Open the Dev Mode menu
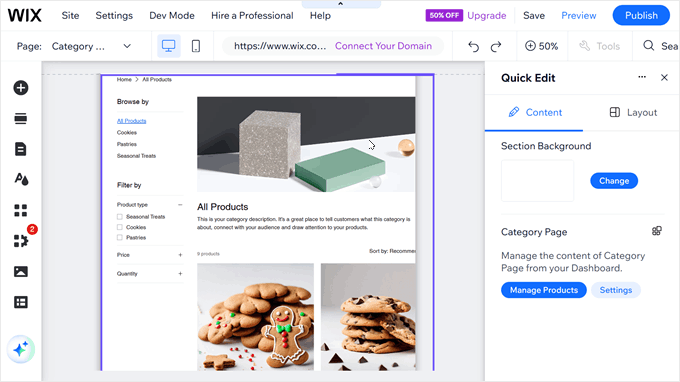 [x=172, y=16]
